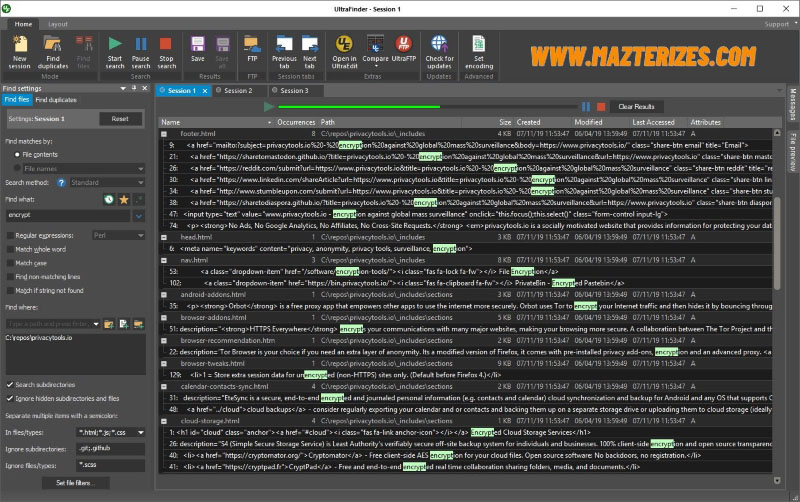Close the Session 1 tab

pos(205,91)
